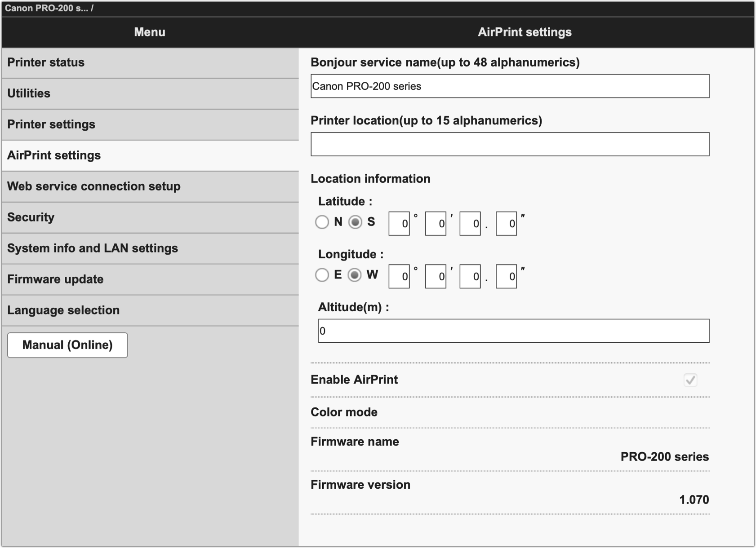
Task: Toggle the Enable AirPrint checkbox
Action: click(690, 380)
